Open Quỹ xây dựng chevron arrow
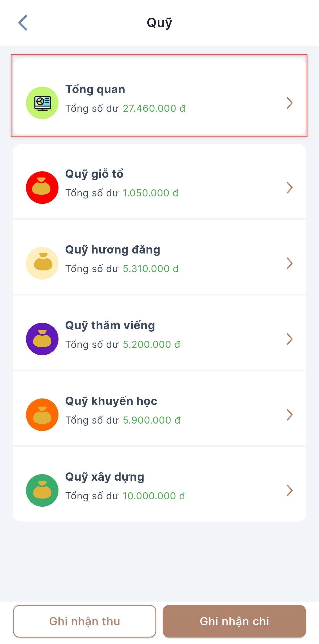This screenshot has width=319, height=644. (290, 490)
